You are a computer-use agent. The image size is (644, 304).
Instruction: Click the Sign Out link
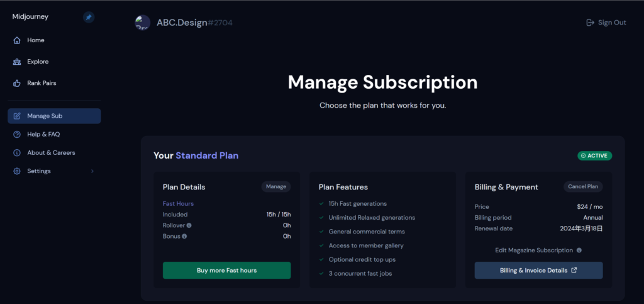point(606,23)
